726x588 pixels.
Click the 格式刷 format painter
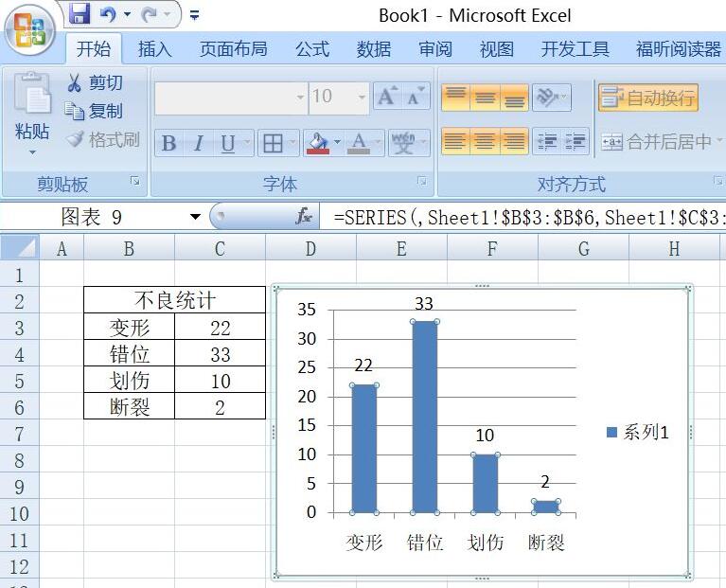tap(103, 139)
